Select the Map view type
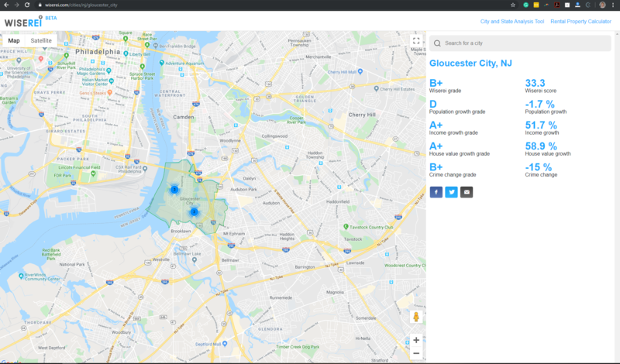Viewport: 620px width, 364px height. click(x=14, y=40)
